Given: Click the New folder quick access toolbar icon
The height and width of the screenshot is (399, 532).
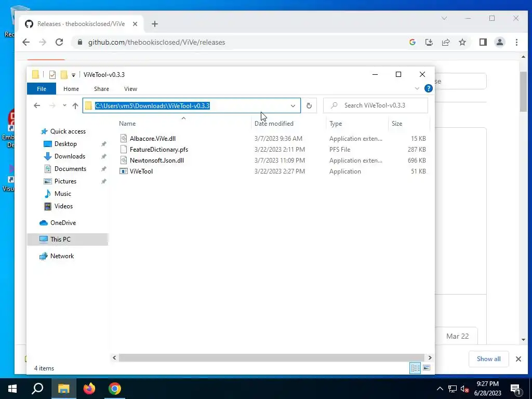Looking at the screenshot, I should pos(64,75).
